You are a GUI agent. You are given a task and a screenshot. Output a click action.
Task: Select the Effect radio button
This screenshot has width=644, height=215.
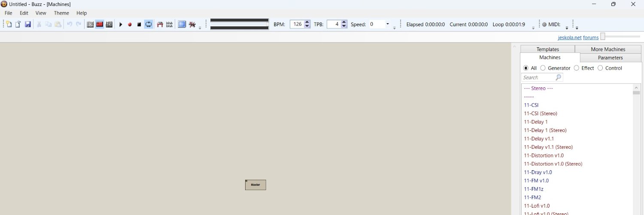pyautogui.click(x=577, y=68)
